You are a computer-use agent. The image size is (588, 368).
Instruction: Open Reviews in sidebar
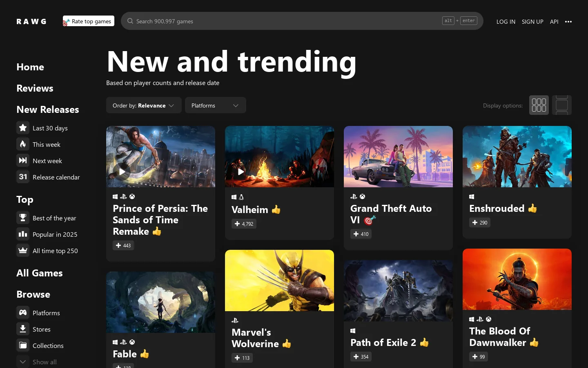click(x=35, y=88)
